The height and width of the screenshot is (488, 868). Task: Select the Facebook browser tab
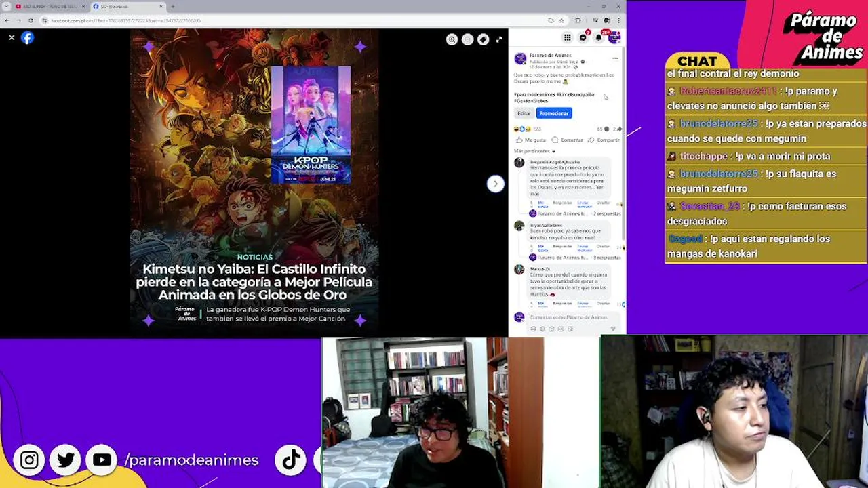[128, 7]
